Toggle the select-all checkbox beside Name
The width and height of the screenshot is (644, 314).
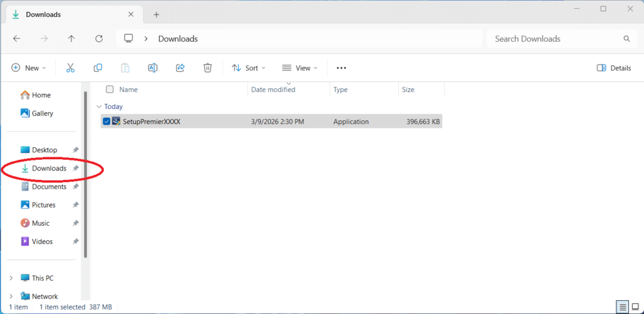[110, 90]
